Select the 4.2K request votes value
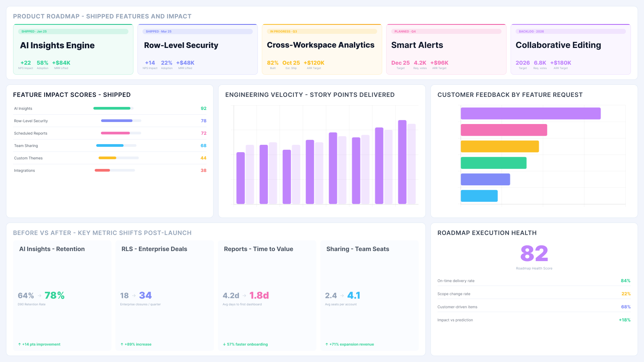 coord(420,63)
